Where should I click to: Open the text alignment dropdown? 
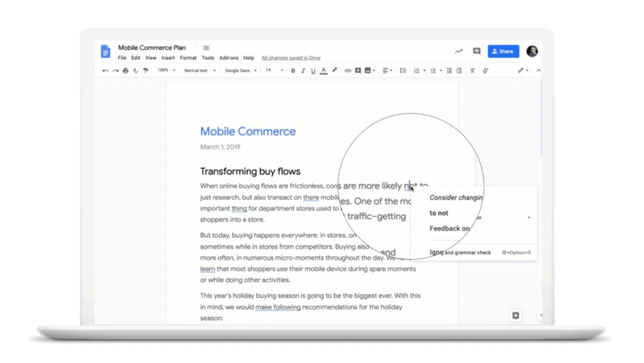click(387, 71)
